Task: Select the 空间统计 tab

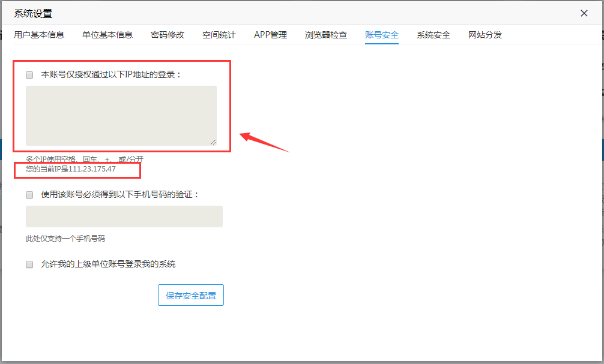Action: point(219,35)
